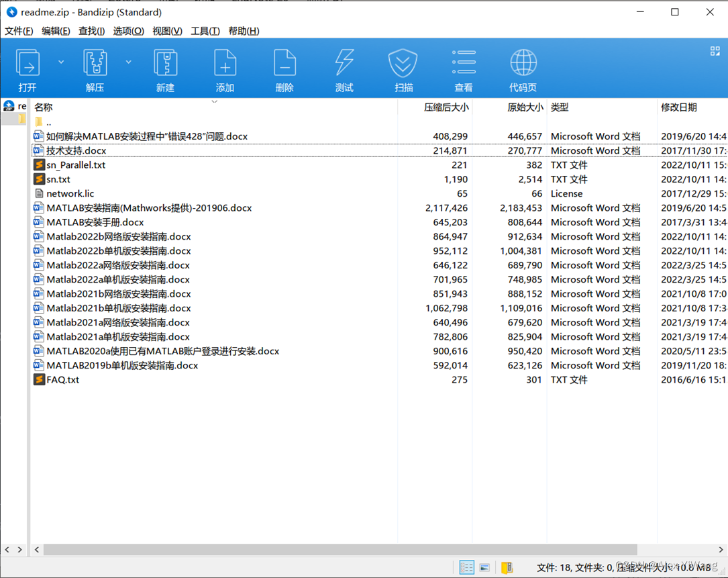728x578 pixels.
Task: Click the Delete (删除) icon
Action: point(284,62)
